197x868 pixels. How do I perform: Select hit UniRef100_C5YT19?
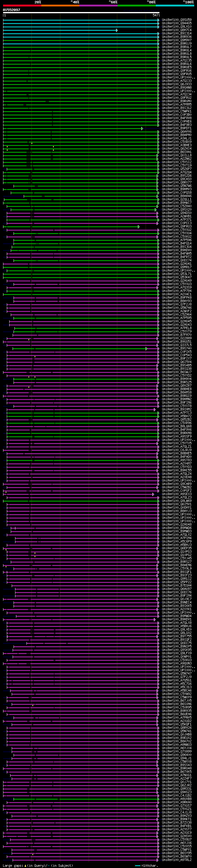177,165
